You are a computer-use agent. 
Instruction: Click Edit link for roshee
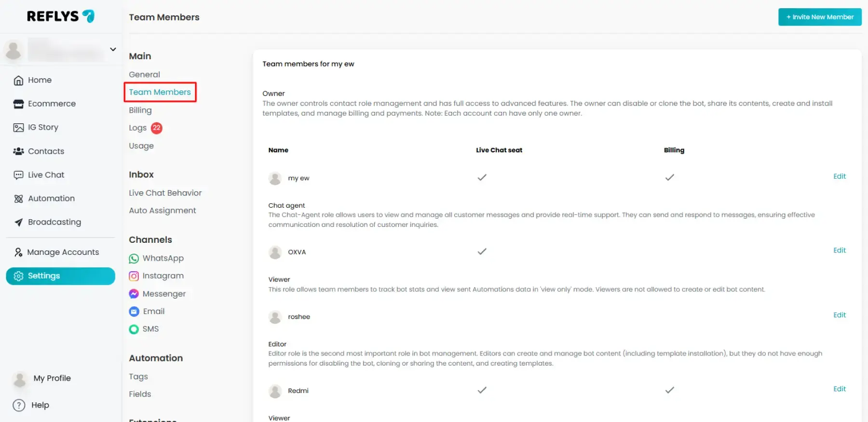[x=839, y=315]
